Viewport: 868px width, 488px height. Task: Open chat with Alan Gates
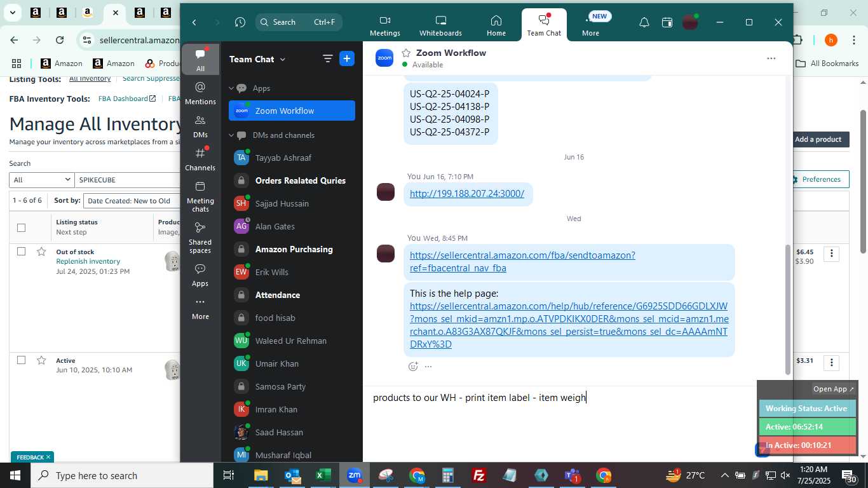pyautogui.click(x=292, y=226)
